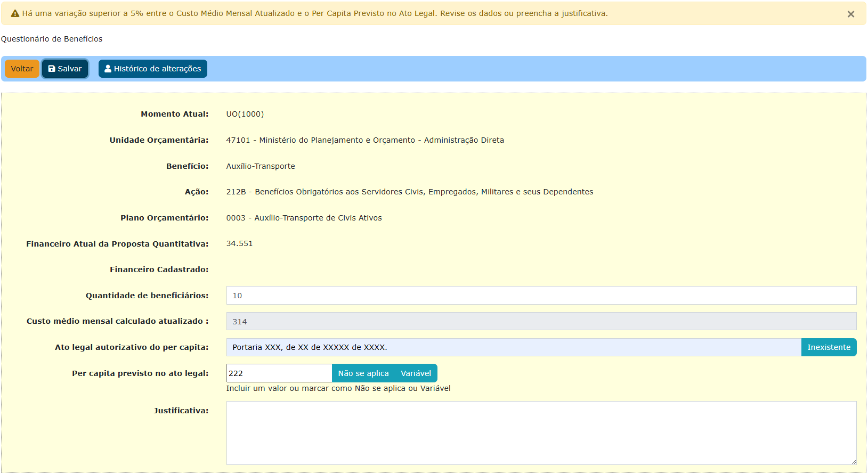This screenshot has width=868, height=474.
Task: Click the Quantidade de beneficiários label
Action: pyautogui.click(x=147, y=296)
